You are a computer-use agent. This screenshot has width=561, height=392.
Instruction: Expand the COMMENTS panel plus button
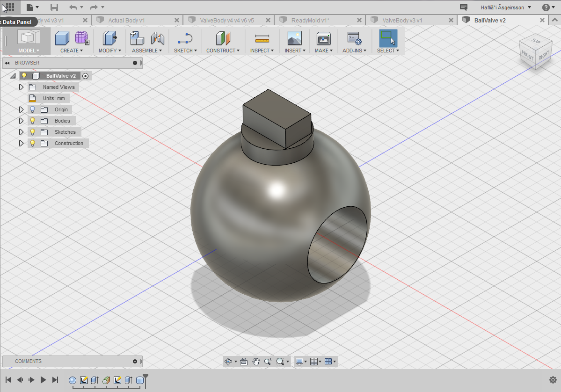[x=135, y=361]
